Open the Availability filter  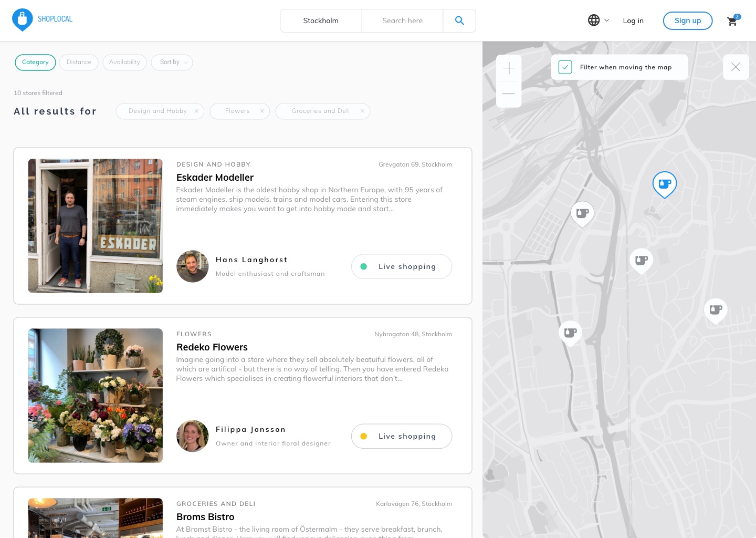[124, 63]
